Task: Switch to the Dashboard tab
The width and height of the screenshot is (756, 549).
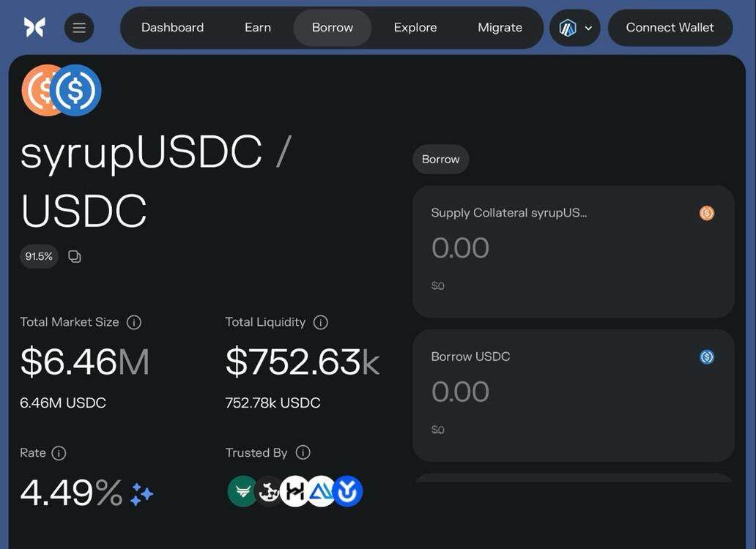Action: [172, 28]
